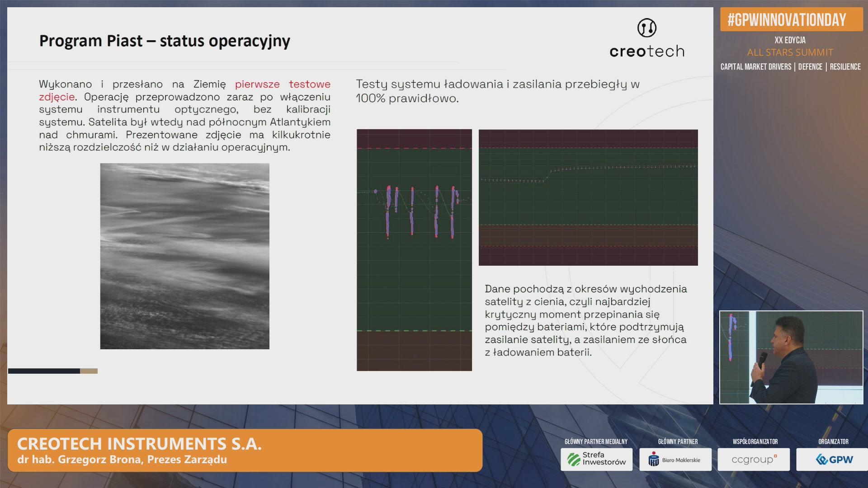This screenshot has width=868, height=488.
Task: Click the ccgroup sponsor logo
Action: click(753, 460)
